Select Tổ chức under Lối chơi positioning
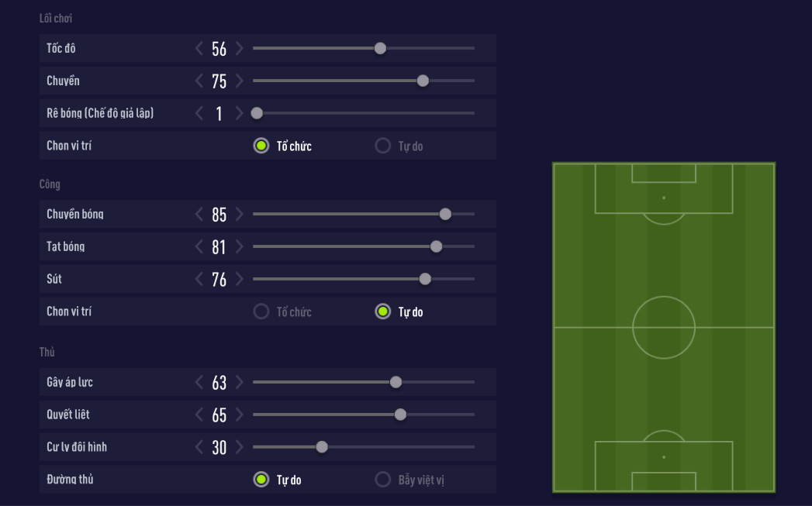Image resolution: width=812 pixels, height=506 pixels. [261, 146]
